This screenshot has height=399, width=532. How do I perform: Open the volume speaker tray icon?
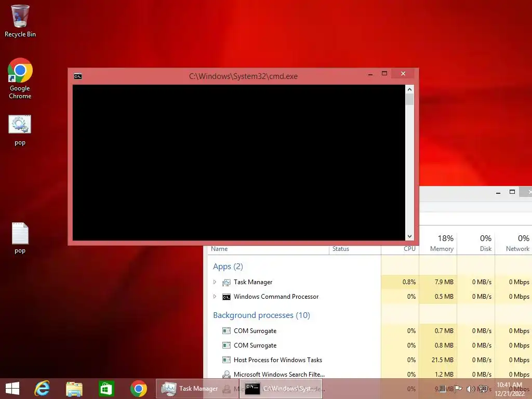pyautogui.click(x=471, y=389)
